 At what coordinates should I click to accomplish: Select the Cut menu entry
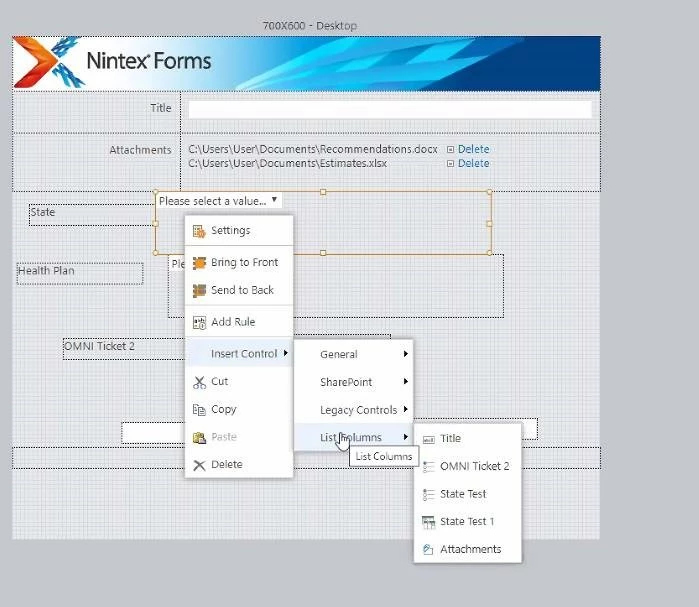coord(239,381)
